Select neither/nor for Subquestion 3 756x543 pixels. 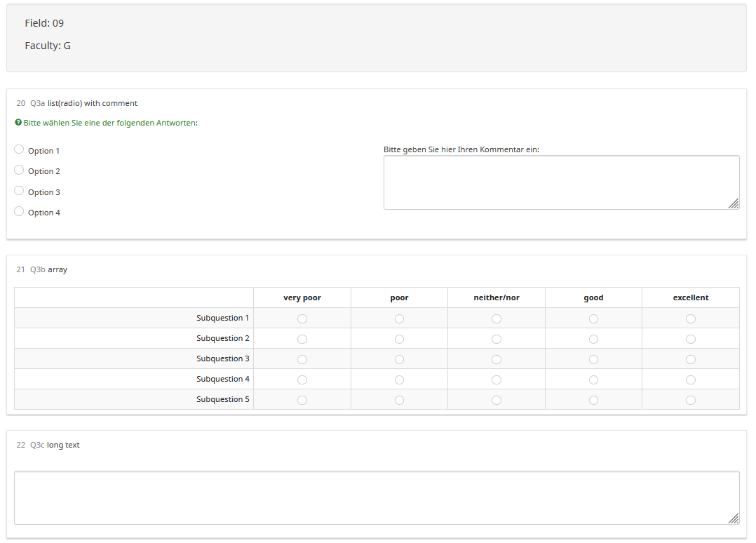click(x=497, y=359)
